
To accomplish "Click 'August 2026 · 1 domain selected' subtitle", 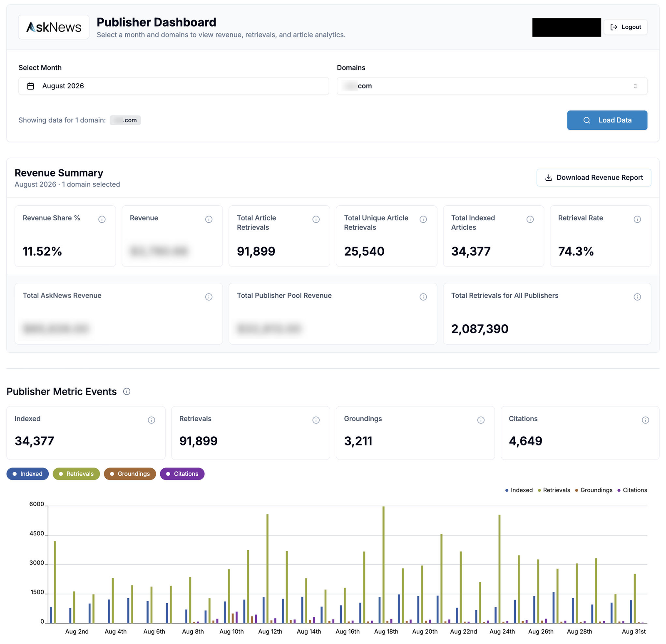I will pos(67,184).
